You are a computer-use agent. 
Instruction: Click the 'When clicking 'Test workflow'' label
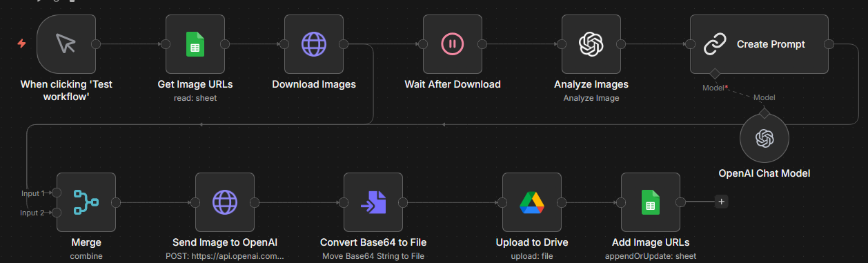point(66,90)
